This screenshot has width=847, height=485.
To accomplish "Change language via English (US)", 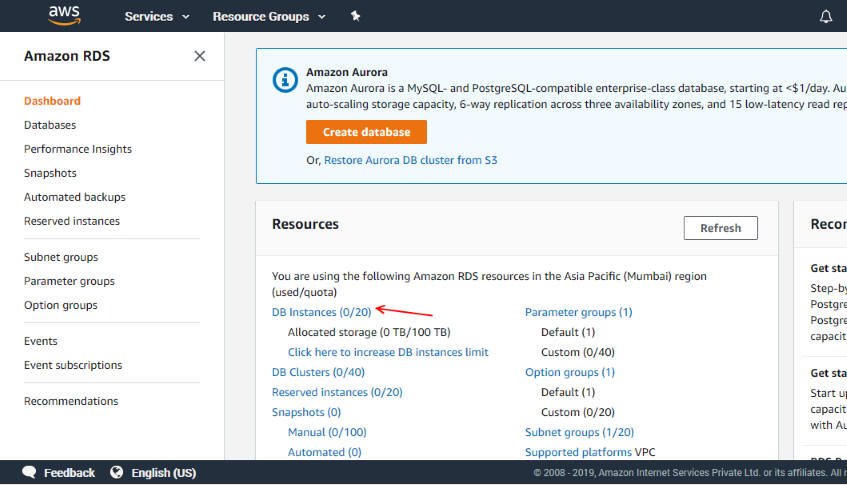I will tap(164, 473).
